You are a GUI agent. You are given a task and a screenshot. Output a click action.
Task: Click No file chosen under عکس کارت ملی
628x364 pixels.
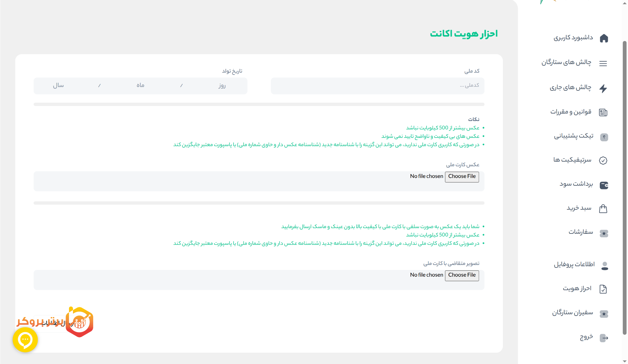[x=427, y=176]
